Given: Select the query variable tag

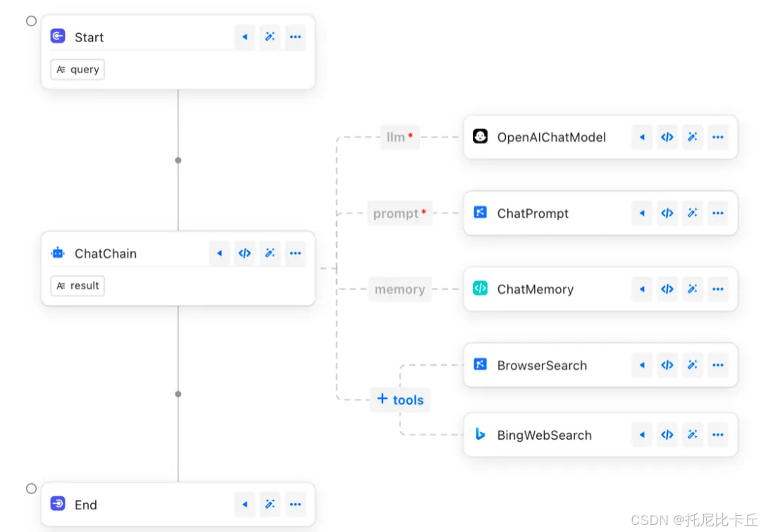Looking at the screenshot, I should [x=78, y=70].
